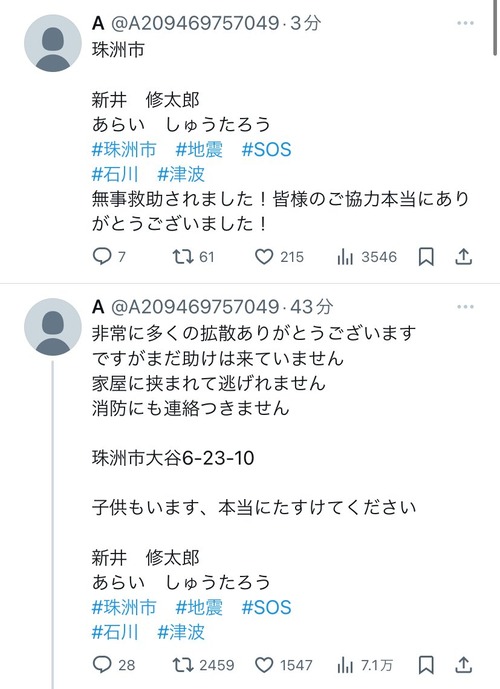Like the tweet showing 1547 likes
This screenshot has height=689, width=500.
click(x=264, y=665)
